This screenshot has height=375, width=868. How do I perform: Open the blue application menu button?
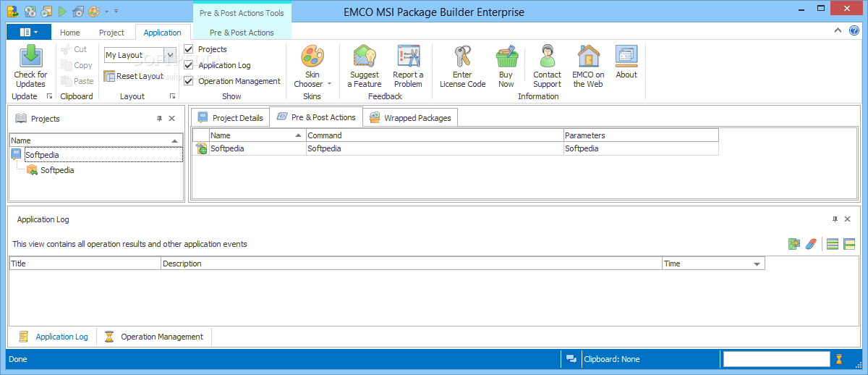pyautogui.click(x=29, y=32)
